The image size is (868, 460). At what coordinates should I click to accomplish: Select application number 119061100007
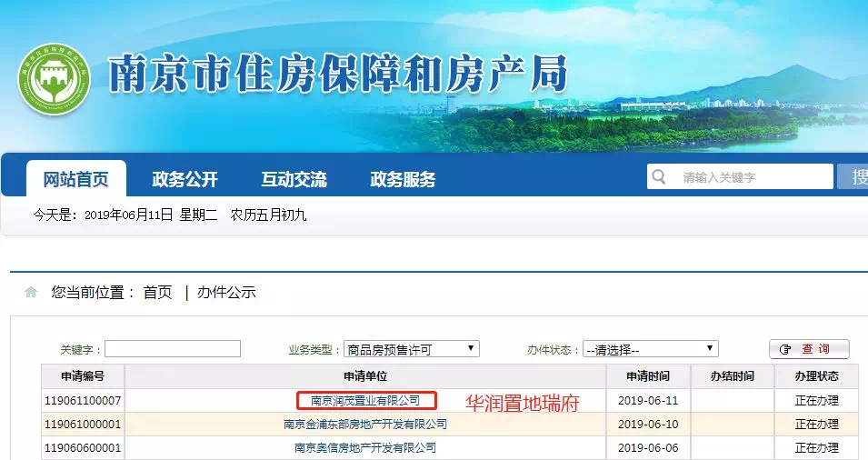[x=83, y=400]
